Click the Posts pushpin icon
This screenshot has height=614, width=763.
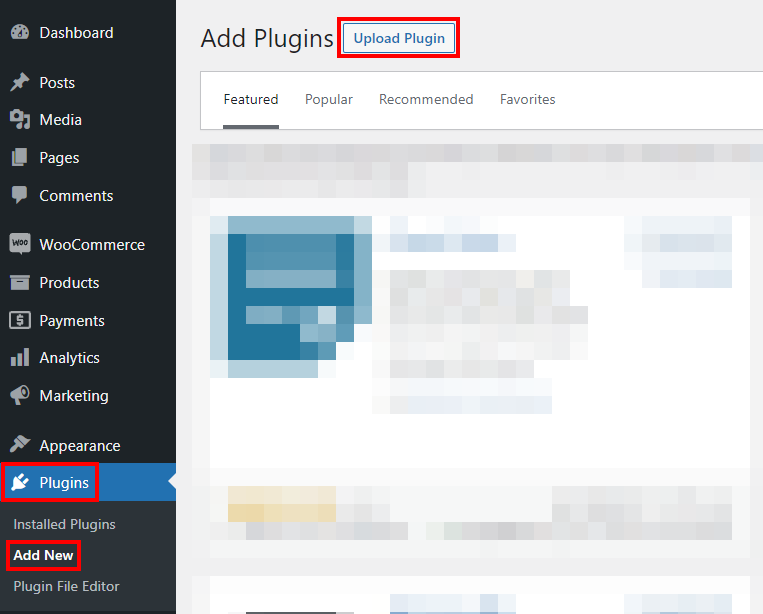pos(20,82)
